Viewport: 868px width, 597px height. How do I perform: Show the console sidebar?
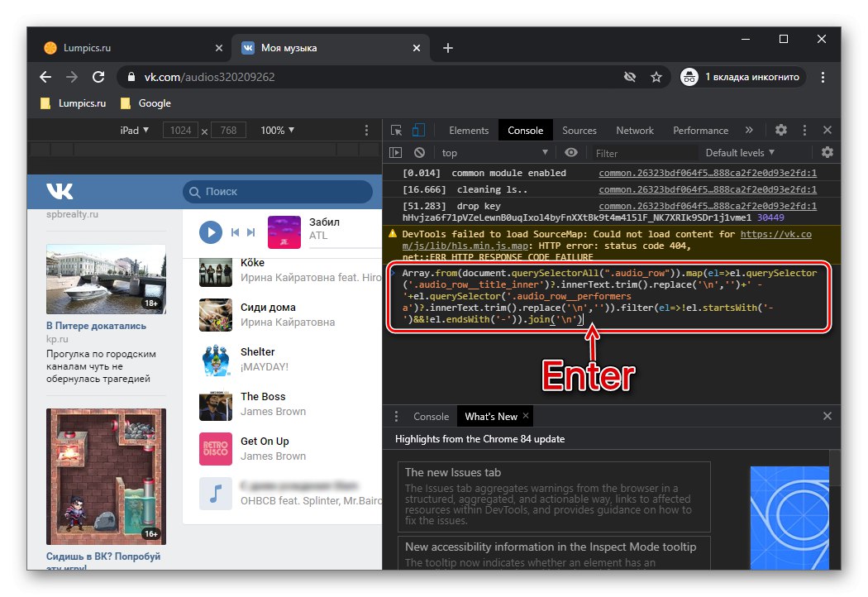click(396, 153)
